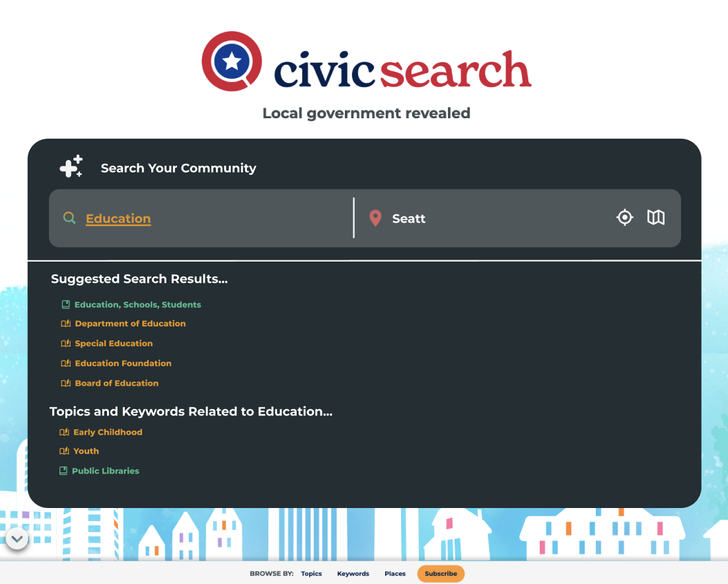Select the Board of Education suggestion
728x584 pixels.
pos(116,383)
